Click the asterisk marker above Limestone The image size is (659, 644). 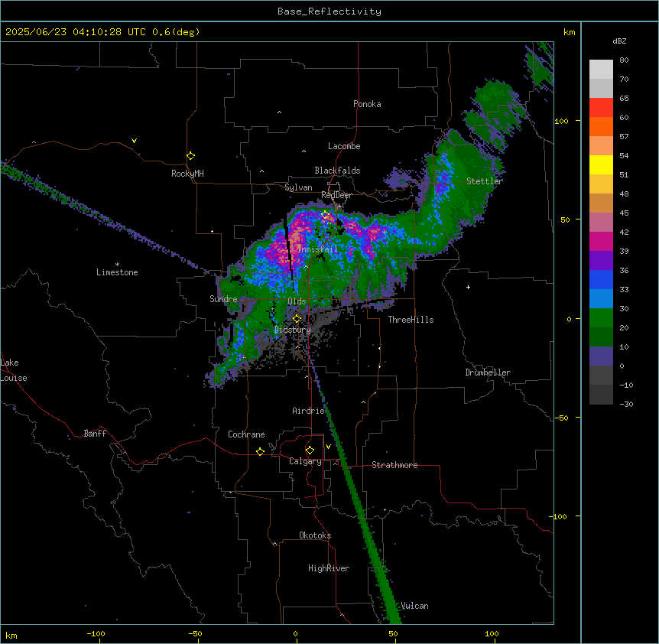click(x=117, y=265)
